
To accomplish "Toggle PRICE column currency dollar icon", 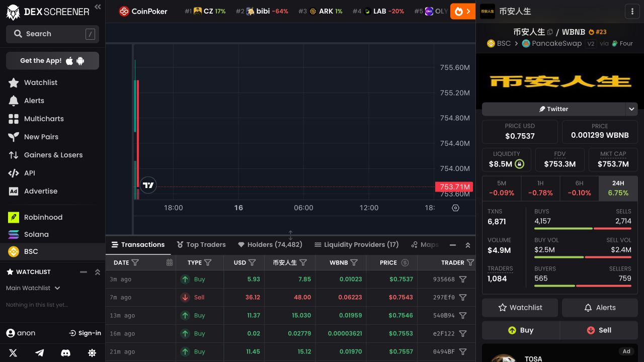I will click(x=405, y=262).
